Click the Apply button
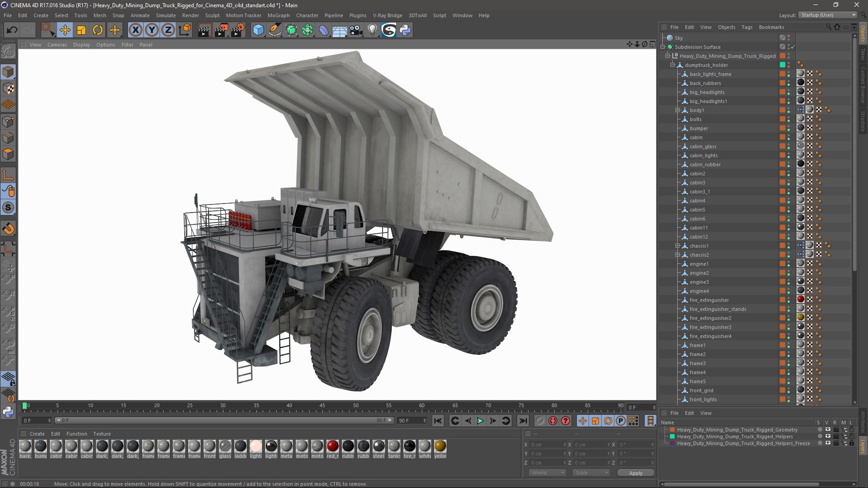The height and width of the screenshot is (488, 868). click(x=636, y=473)
